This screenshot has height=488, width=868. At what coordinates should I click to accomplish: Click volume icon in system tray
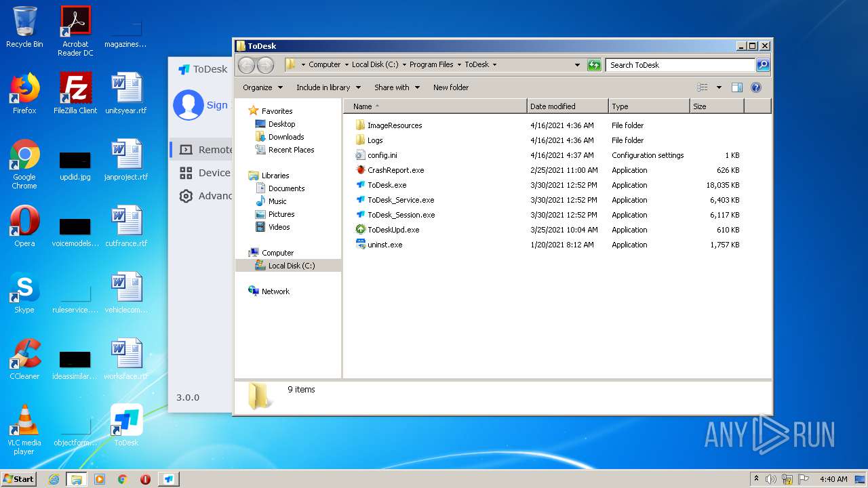pos(771,479)
